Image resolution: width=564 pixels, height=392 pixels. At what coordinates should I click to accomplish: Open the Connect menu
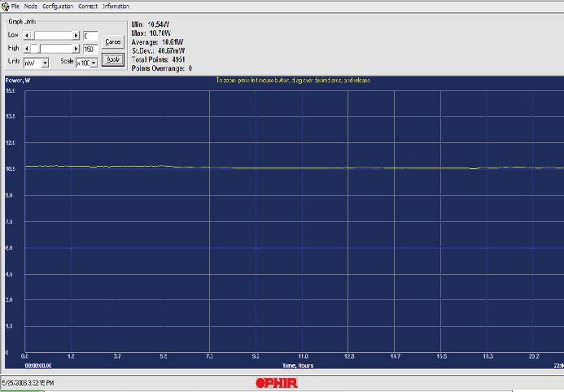point(88,6)
